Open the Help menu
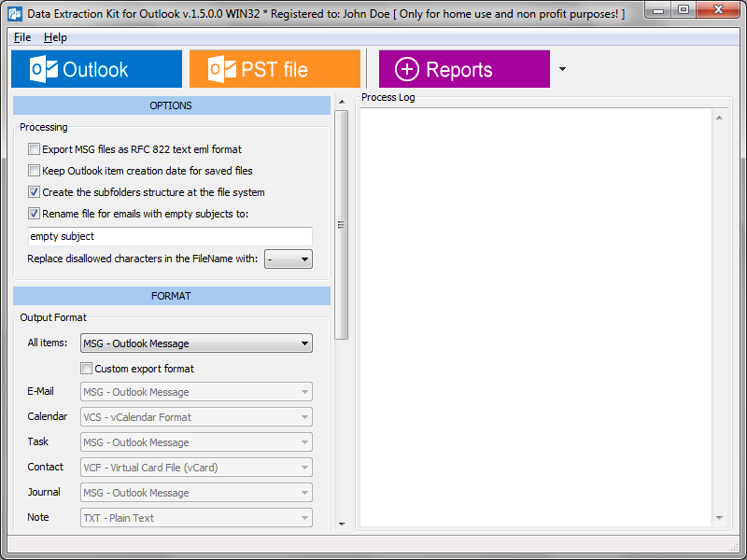 55,37
